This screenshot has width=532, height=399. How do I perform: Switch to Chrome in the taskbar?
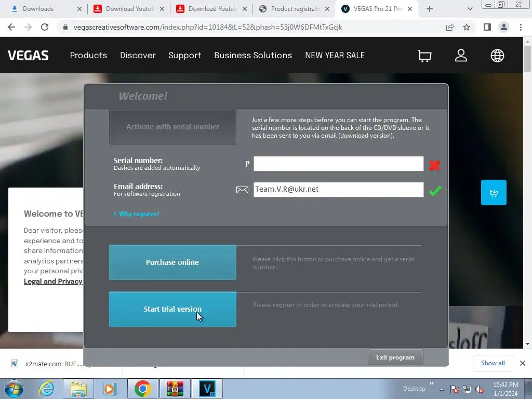142,389
